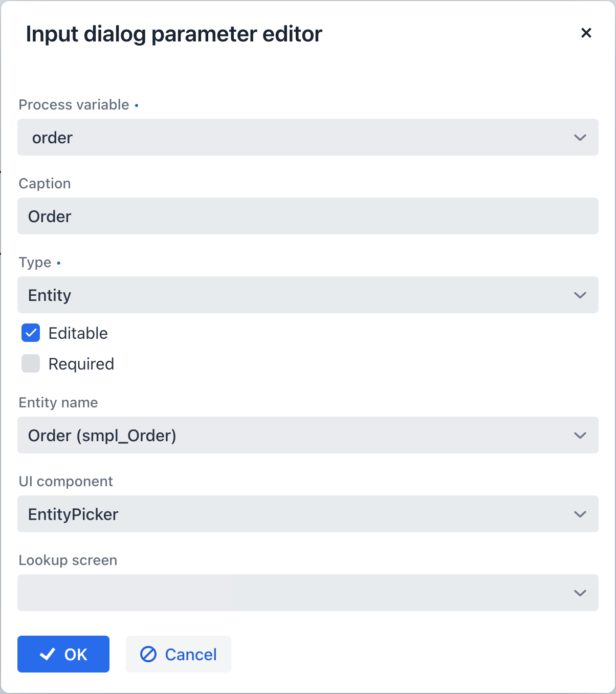Open the Type dropdown showing Entity

(307, 295)
